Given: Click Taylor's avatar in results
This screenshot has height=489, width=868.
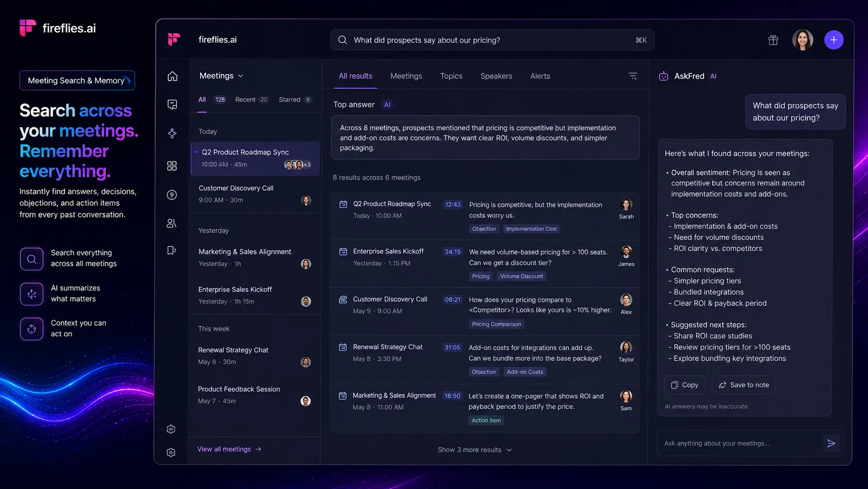Looking at the screenshot, I should 626,348.
